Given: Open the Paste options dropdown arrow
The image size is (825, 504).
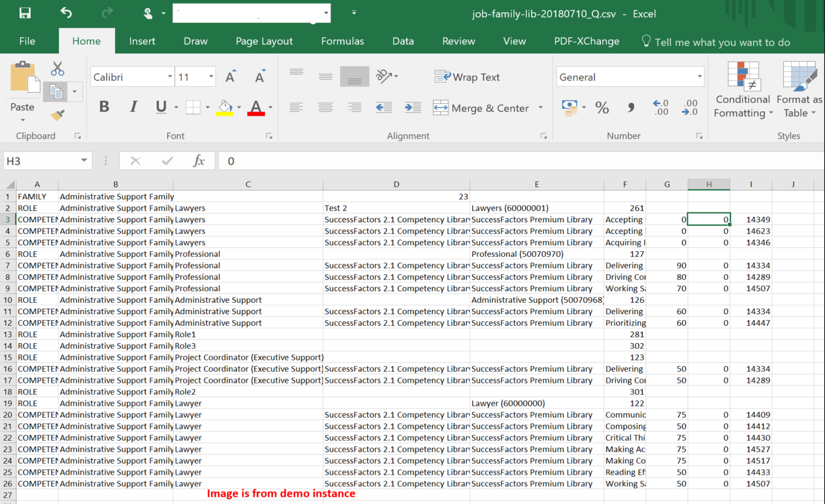Looking at the screenshot, I should [22, 120].
